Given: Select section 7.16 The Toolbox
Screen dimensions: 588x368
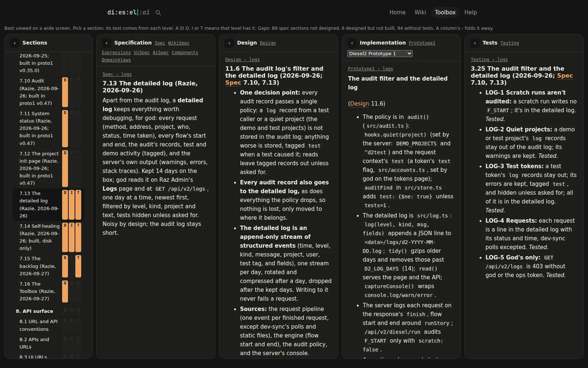Looking at the screenshot, I should [x=39, y=291].
